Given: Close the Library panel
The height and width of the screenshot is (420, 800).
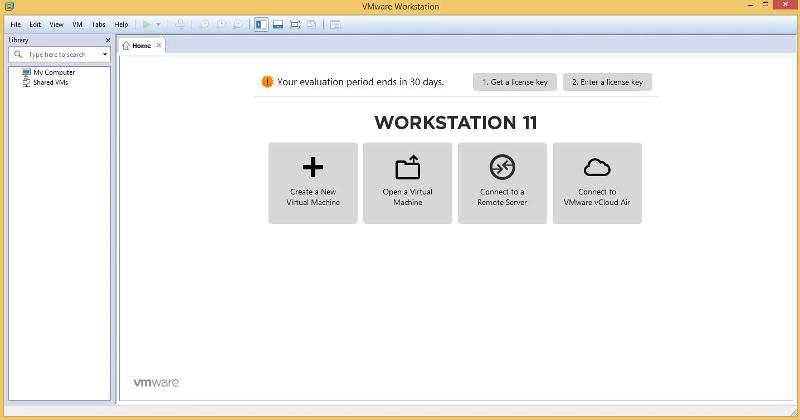Looking at the screenshot, I should point(108,40).
